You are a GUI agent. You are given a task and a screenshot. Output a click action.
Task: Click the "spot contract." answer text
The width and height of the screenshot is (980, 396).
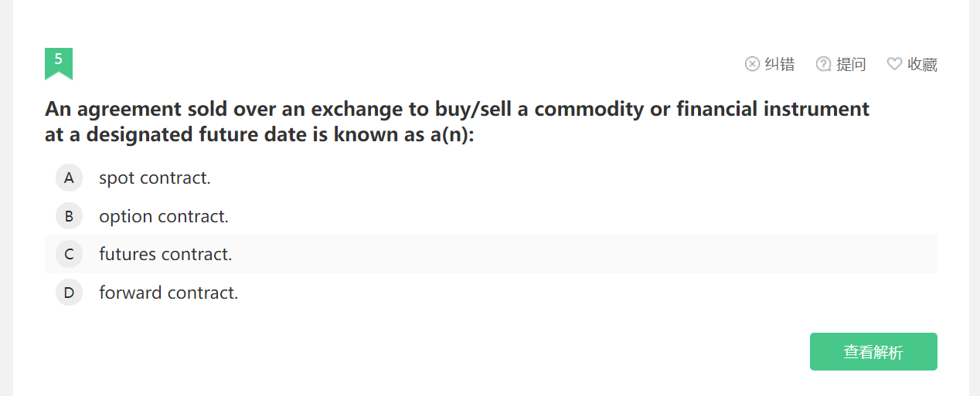tap(155, 178)
